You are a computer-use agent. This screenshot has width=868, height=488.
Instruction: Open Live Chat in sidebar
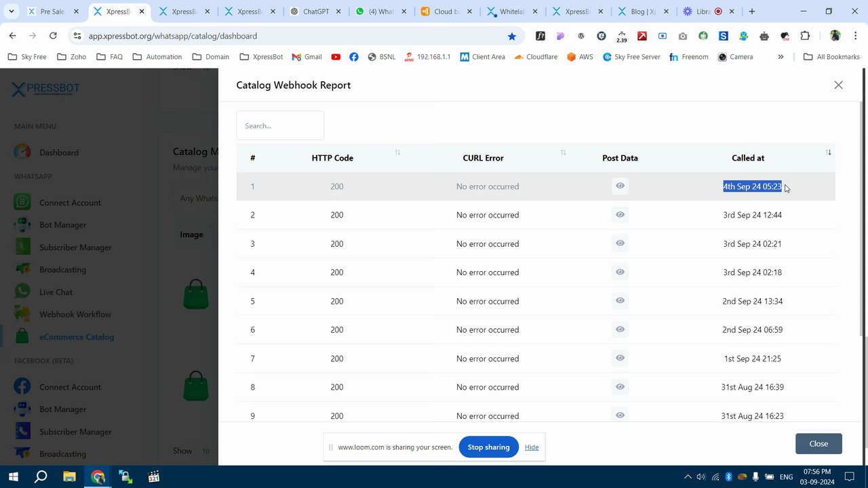point(56,292)
